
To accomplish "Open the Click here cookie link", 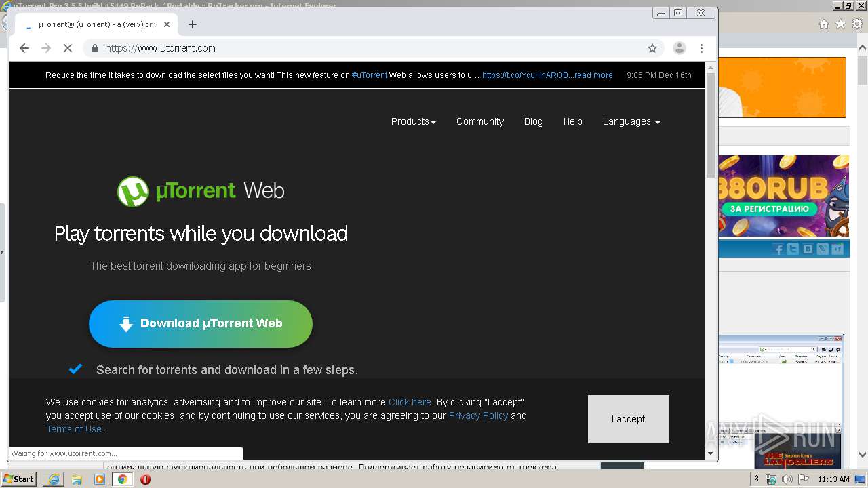I will tap(410, 402).
